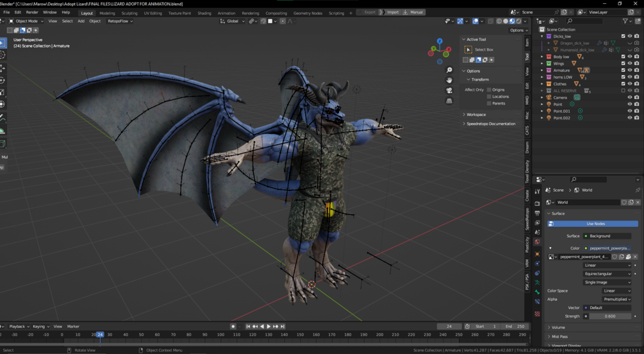Select the Cursor tool in the left toolbar
Screen dimensions: 644x354
tap(3, 55)
